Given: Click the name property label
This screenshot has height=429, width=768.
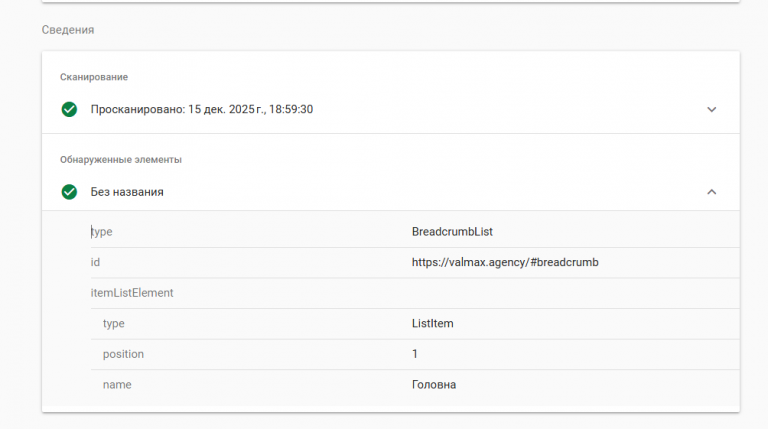Looking at the screenshot, I should click(117, 384).
